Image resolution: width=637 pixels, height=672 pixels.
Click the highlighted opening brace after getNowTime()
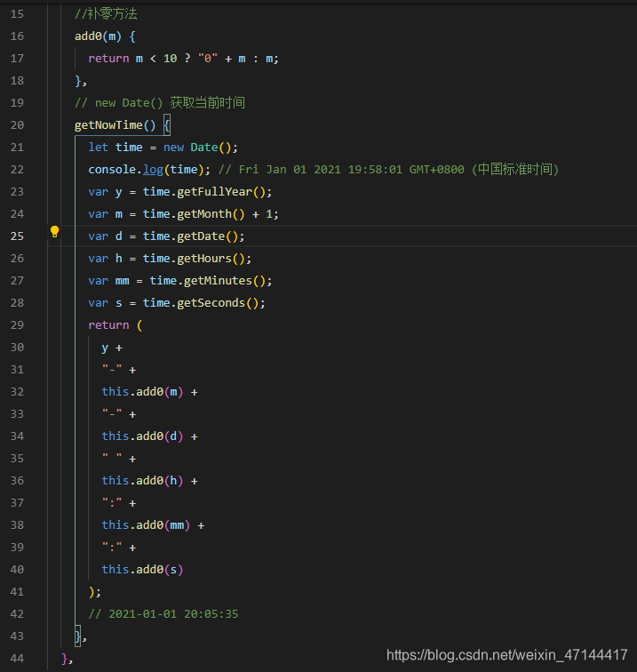[167, 125]
